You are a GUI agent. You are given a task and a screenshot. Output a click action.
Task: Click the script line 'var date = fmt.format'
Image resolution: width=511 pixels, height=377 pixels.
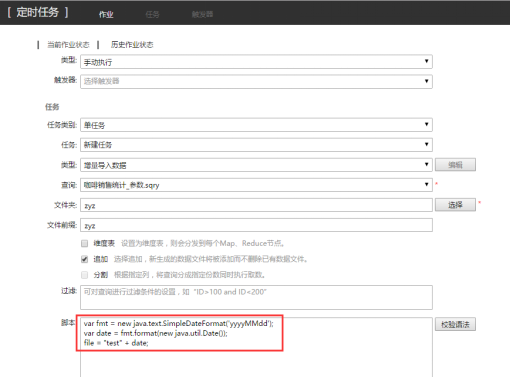coord(155,333)
